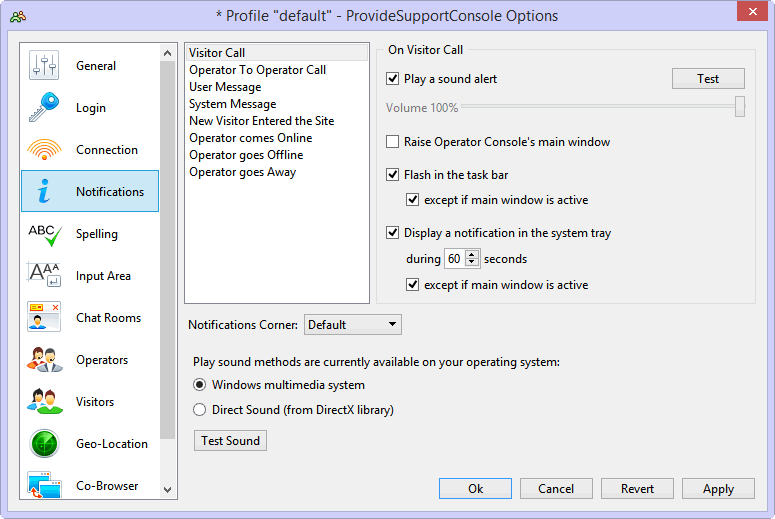
Task: Open Connection wireless signal icon
Action: (x=44, y=149)
